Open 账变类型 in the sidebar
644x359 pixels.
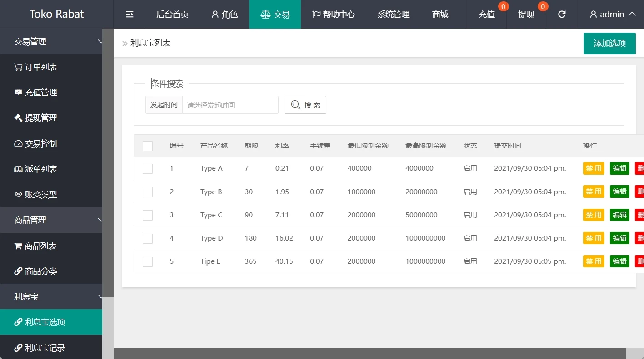coord(41,194)
